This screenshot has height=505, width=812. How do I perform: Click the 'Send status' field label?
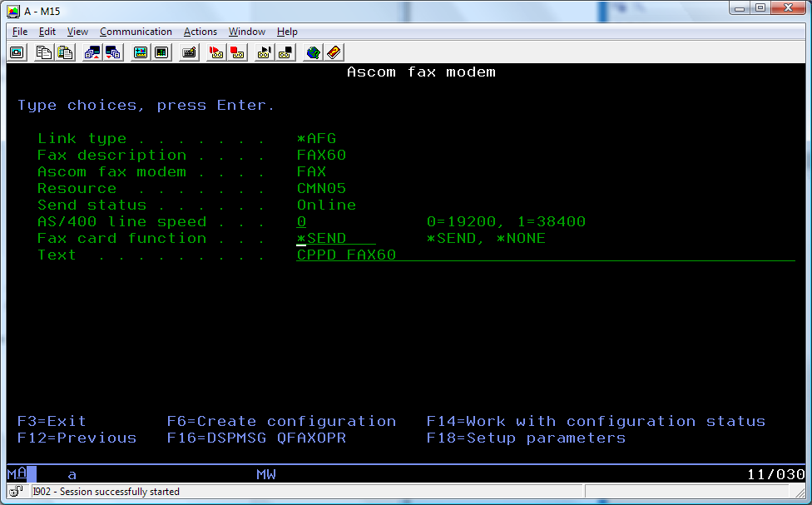(92, 205)
